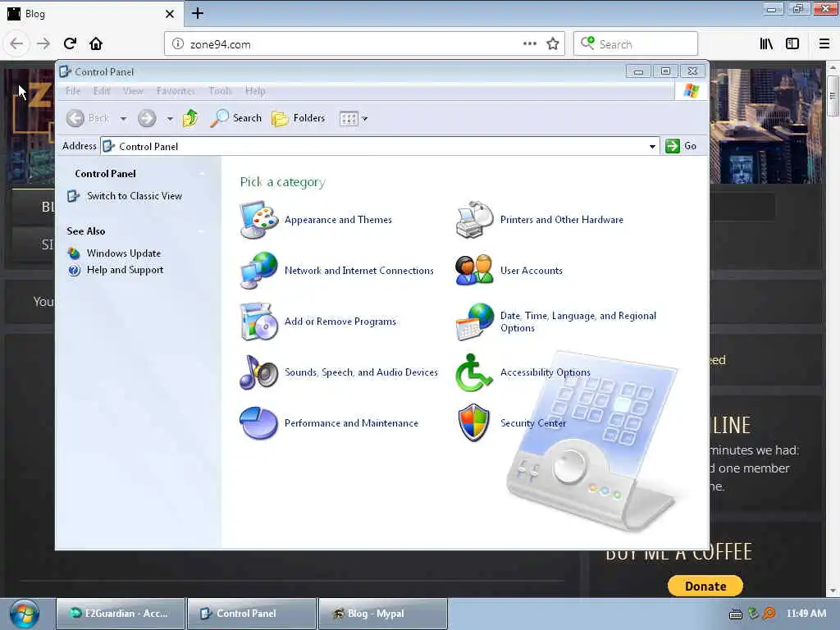Click the Windows Update link
The height and width of the screenshot is (630, 840).
(124, 253)
